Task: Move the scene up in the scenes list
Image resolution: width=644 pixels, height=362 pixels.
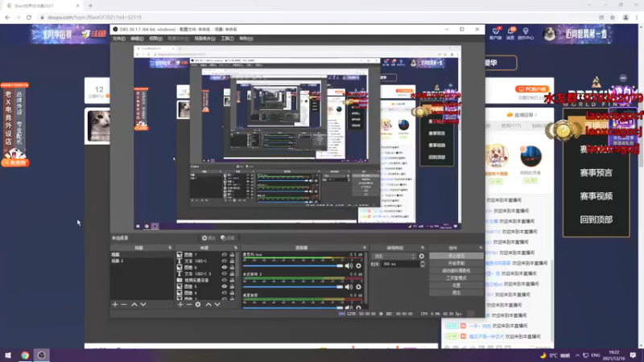Action: 134,305
